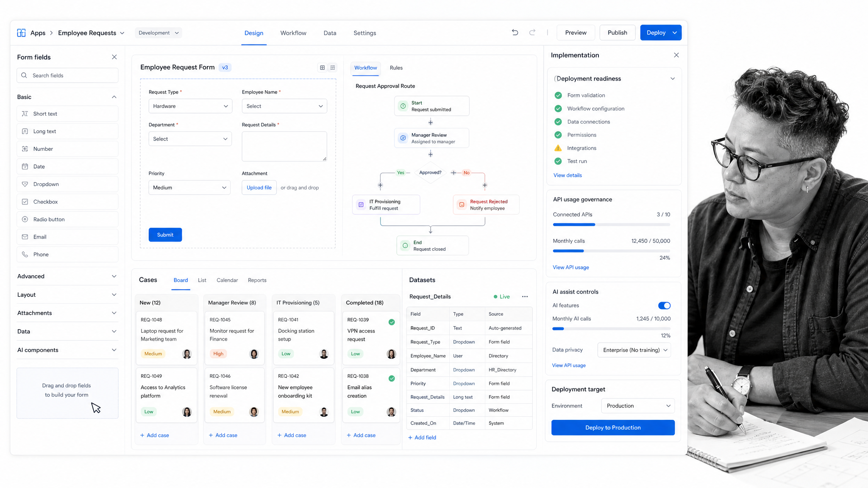868x488 pixels.
Task: Switch Cases to Calendar tab
Action: (227, 280)
